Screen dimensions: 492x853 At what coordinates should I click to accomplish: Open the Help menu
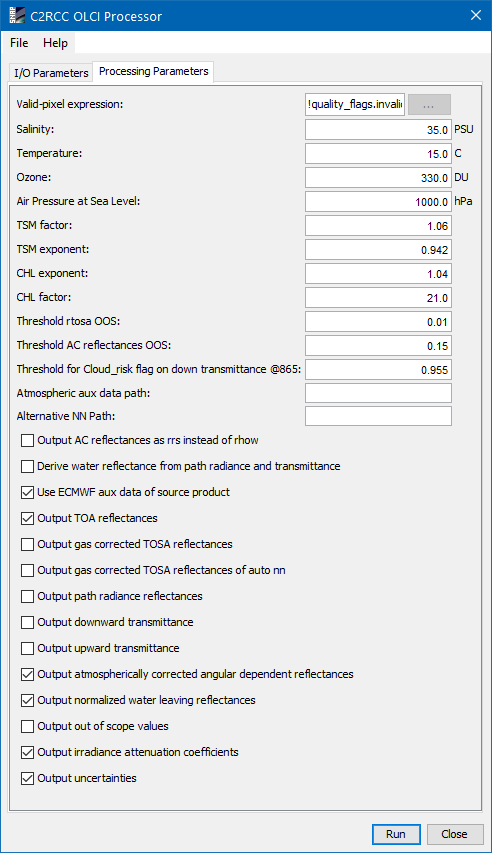[x=56, y=43]
